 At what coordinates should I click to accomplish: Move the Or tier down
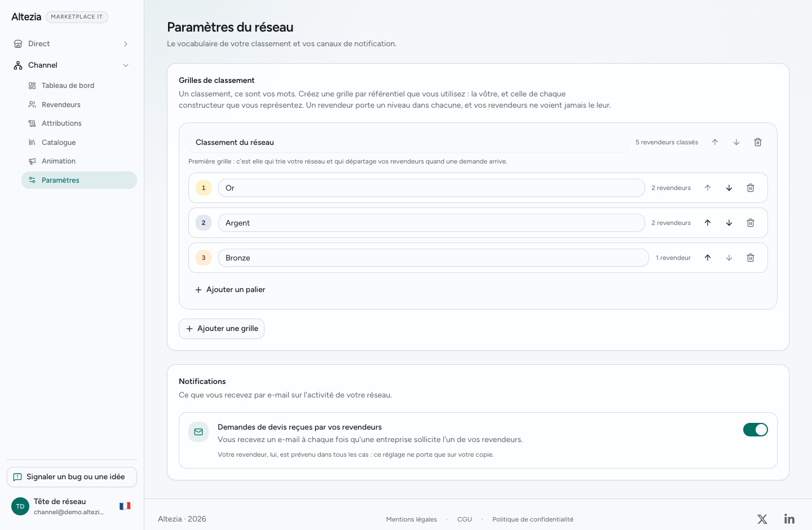tap(729, 188)
